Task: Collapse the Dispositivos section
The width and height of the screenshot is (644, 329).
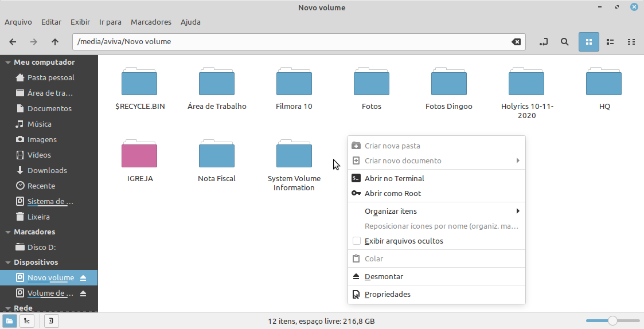Action: 8,263
